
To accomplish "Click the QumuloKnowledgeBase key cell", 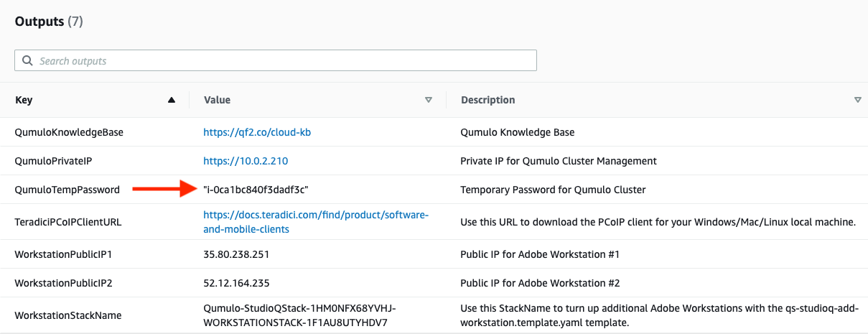I will tap(69, 133).
